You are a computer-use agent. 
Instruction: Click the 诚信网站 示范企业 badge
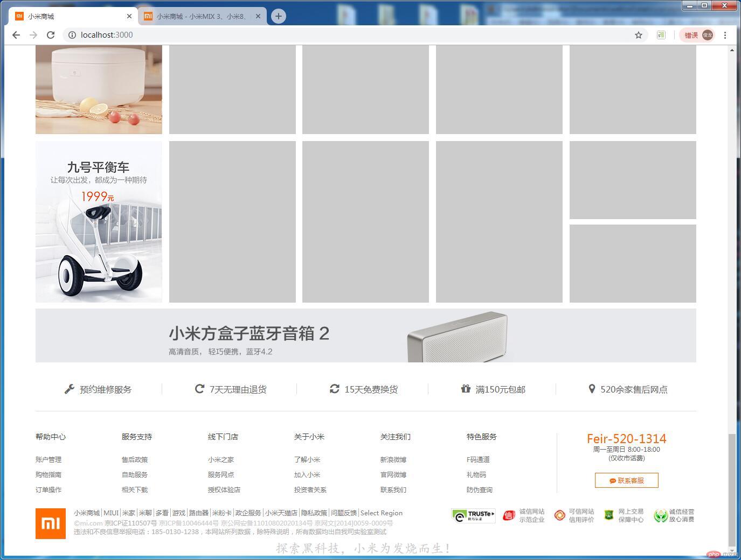pyautogui.click(x=523, y=516)
